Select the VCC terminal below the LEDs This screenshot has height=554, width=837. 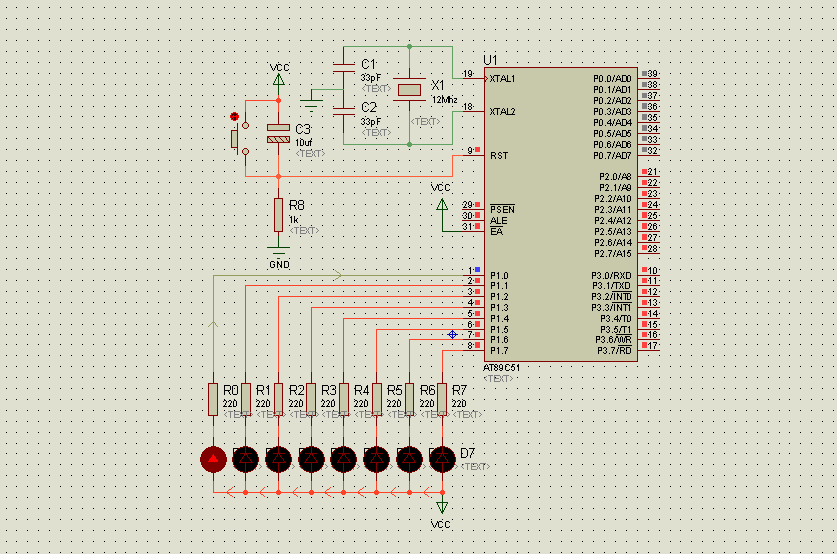point(442,506)
